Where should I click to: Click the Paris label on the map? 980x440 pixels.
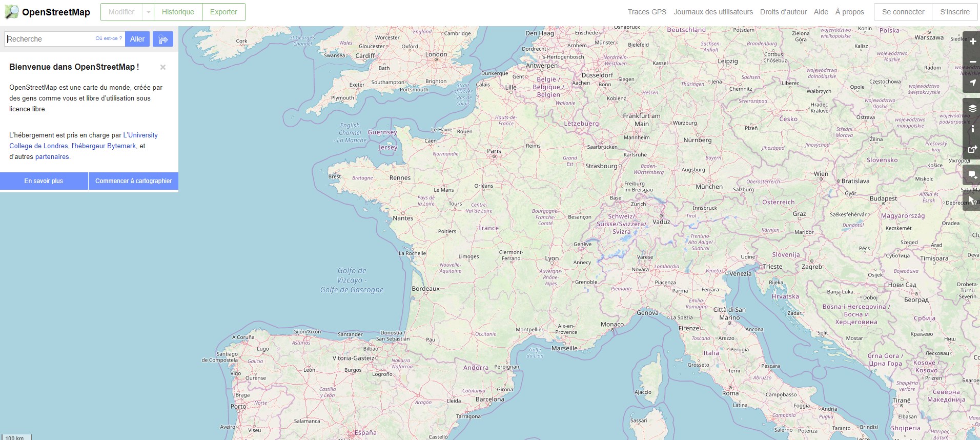point(494,151)
